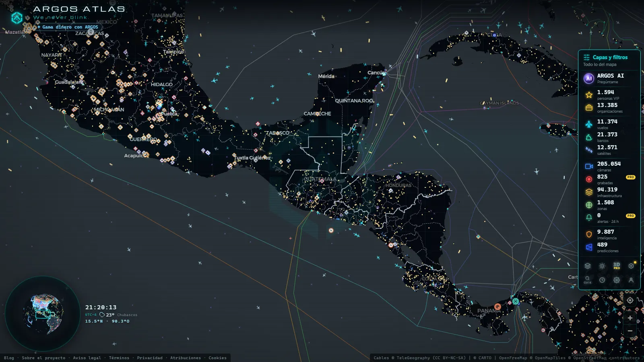Select the 'zonas' globe icon
644x362 pixels.
[589, 205]
